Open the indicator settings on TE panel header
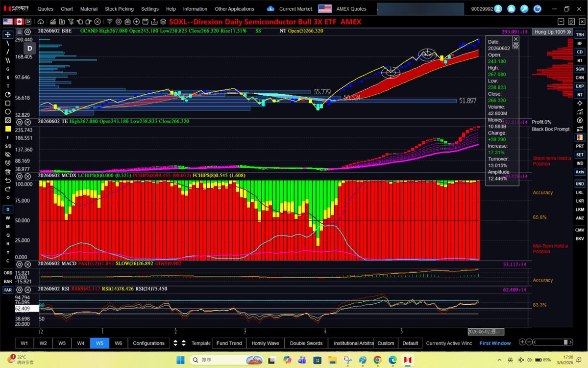 (x=20, y=122)
